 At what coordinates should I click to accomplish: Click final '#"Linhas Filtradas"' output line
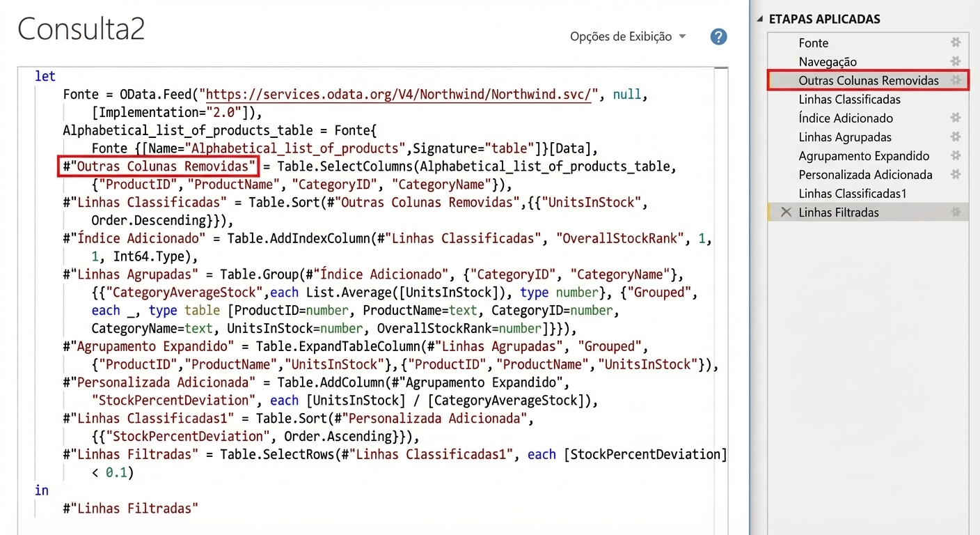pos(130,509)
